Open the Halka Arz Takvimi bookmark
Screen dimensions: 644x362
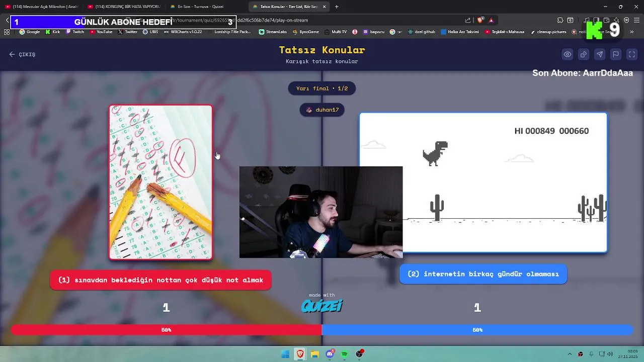click(460, 32)
